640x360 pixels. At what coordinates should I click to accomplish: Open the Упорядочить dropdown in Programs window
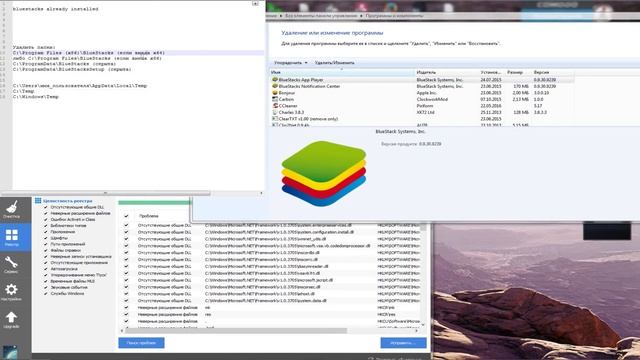click(x=291, y=63)
